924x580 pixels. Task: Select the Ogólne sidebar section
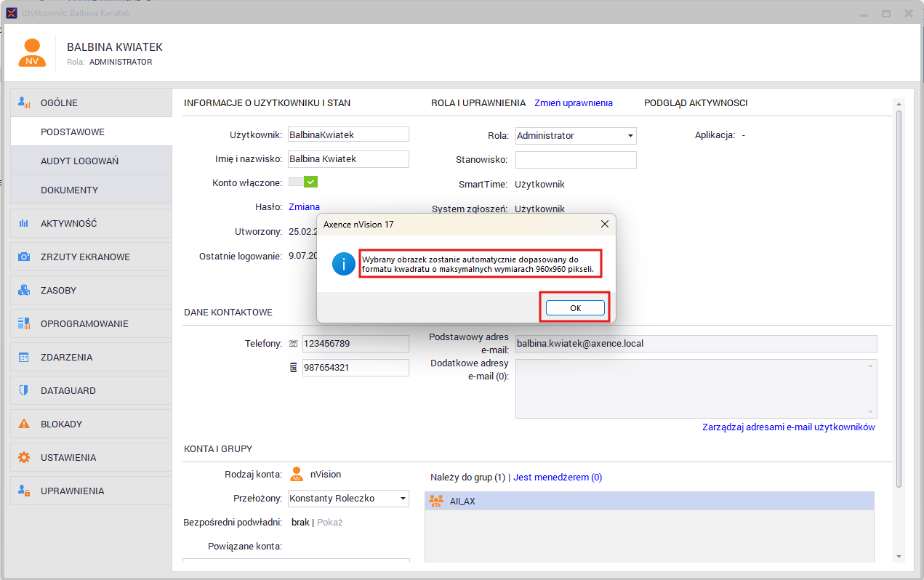pyautogui.click(x=92, y=102)
